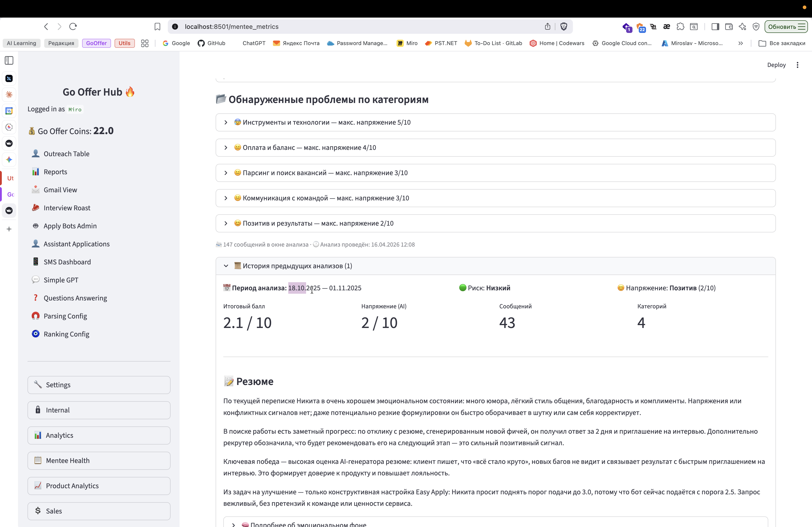Click the Deploy button
Image resolution: width=812 pixels, height=527 pixels.
point(776,65)
